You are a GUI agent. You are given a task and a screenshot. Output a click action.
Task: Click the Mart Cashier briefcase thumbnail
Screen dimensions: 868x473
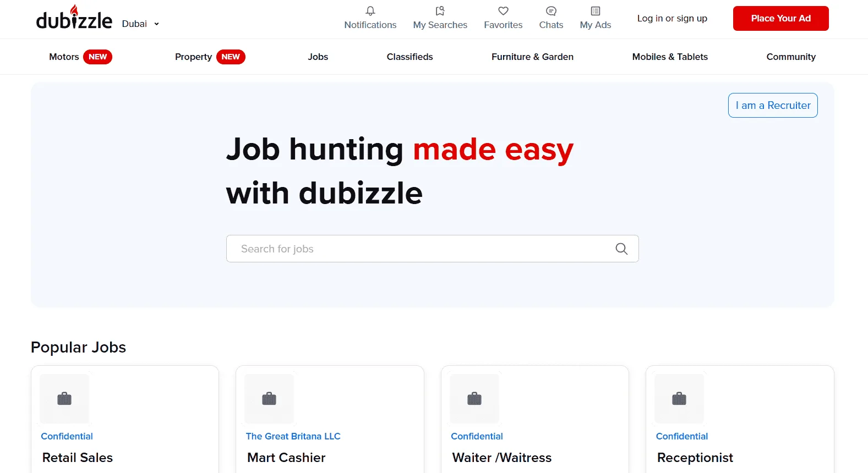tap(269, 399)
